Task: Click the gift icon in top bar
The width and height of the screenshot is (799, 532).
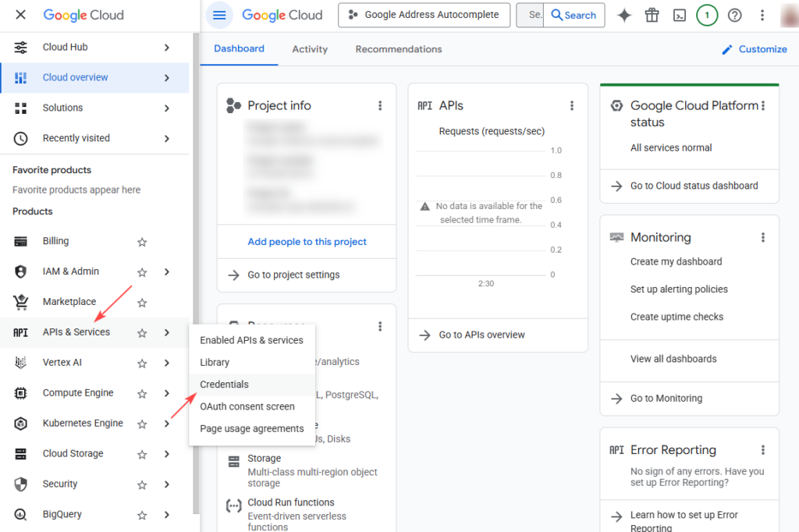Action: (x=652, y=15)
